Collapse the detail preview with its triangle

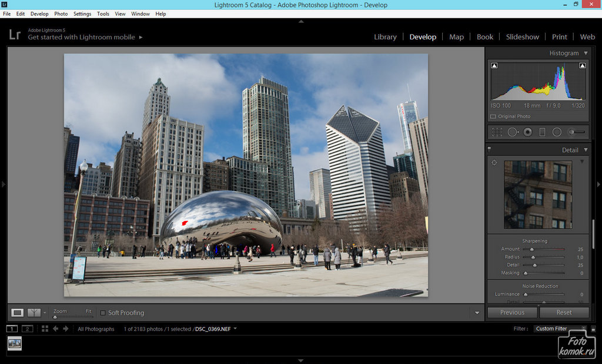(582, 162)
